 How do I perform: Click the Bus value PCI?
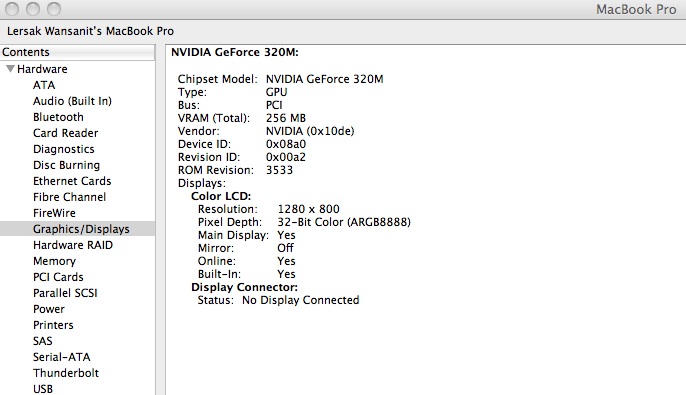click(x=274, y=105)
